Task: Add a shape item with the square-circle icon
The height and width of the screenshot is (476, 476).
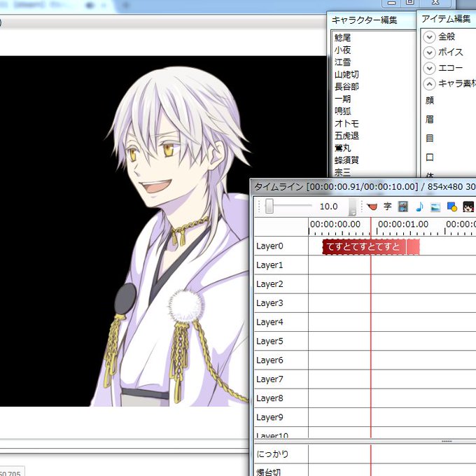Action: (452, 206)
